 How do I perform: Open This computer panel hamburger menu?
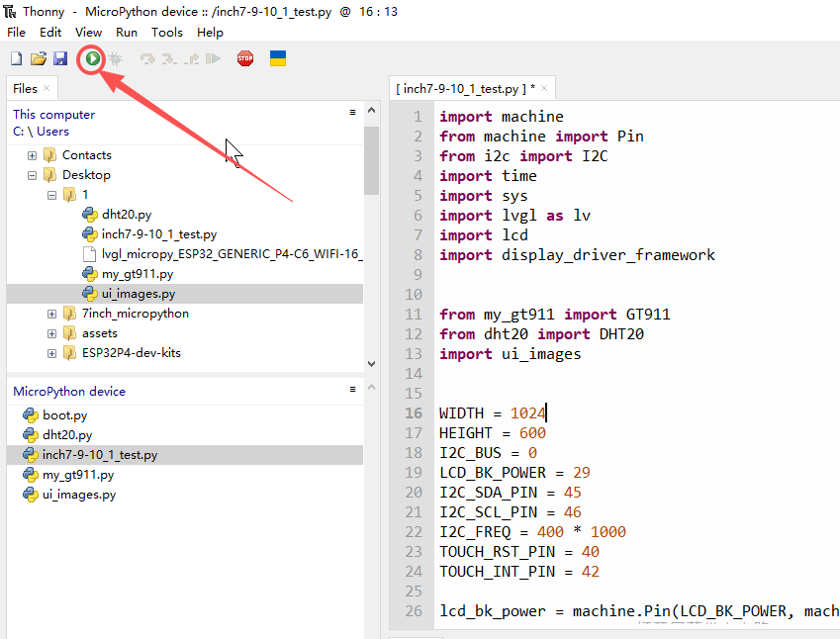(x=352, y=113)
